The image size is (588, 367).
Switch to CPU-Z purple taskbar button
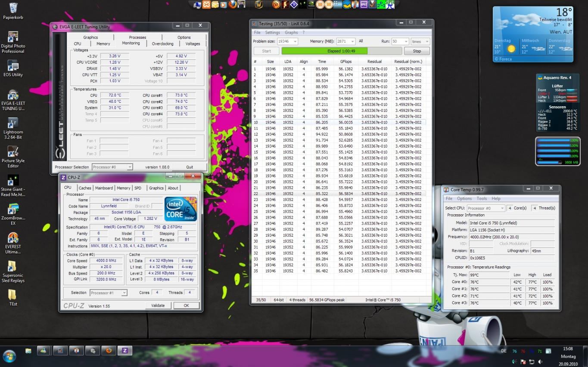pos(125,351)
